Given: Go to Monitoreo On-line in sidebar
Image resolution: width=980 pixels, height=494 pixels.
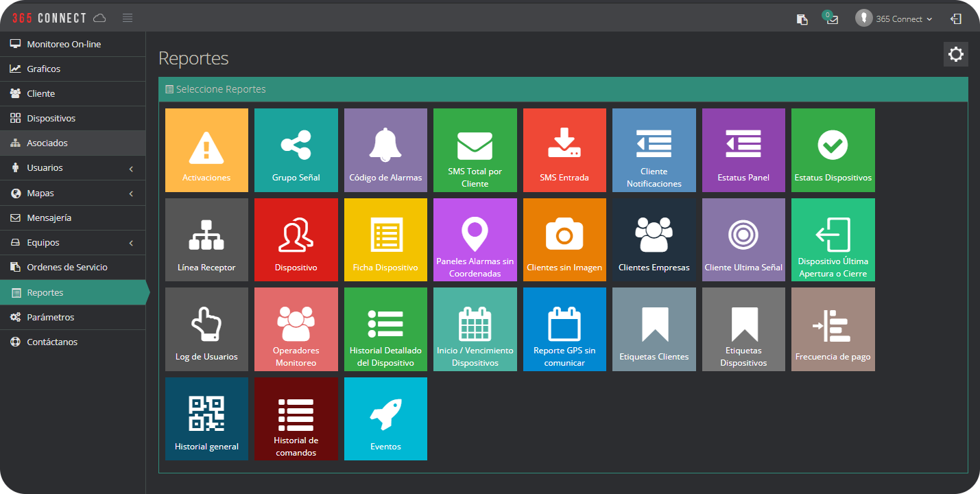Looking at the screenshot, I should point(64,45).
